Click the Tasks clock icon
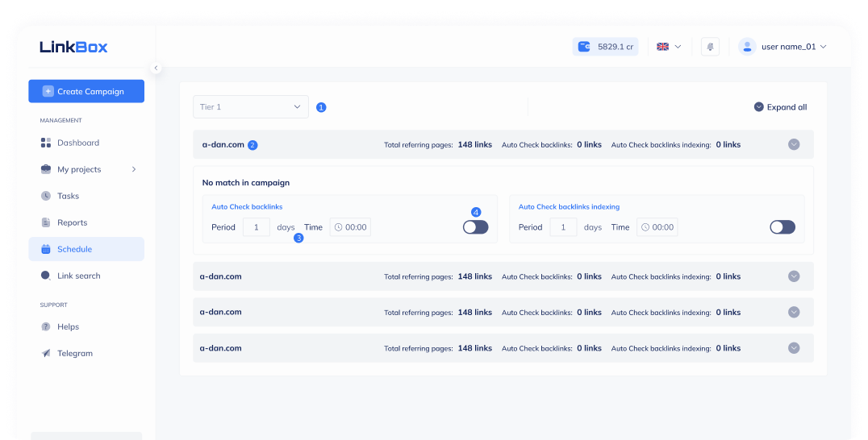Viewport: 868px width, 440px height. pyautogui.click(x=46, y=196)
